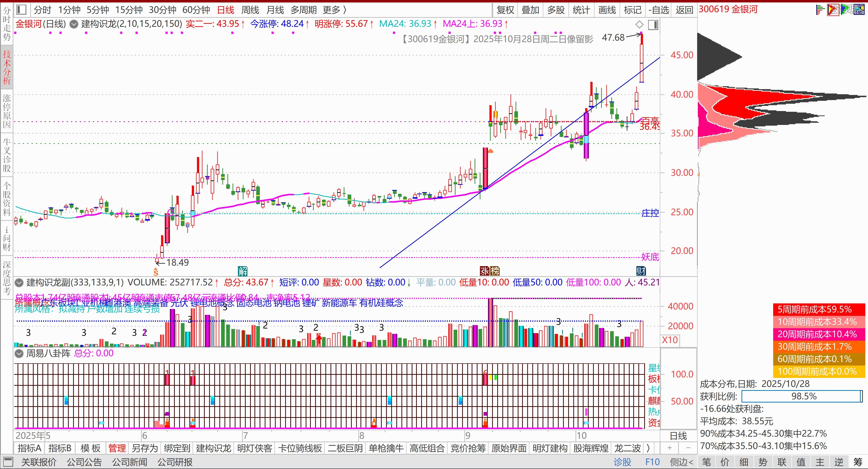Image resolution: width=868 pixels, height=469 pixels.
Task: Collapse the sidebar with 侧边<
Action: point(681,462)
